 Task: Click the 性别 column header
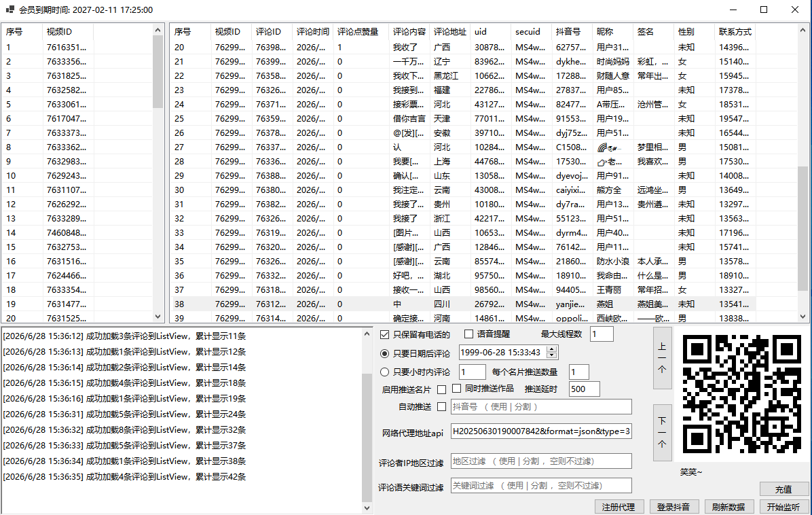pos(694,32)
